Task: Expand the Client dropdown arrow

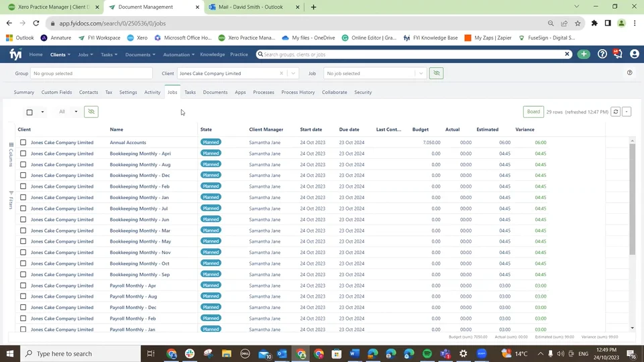Action: 293,74
